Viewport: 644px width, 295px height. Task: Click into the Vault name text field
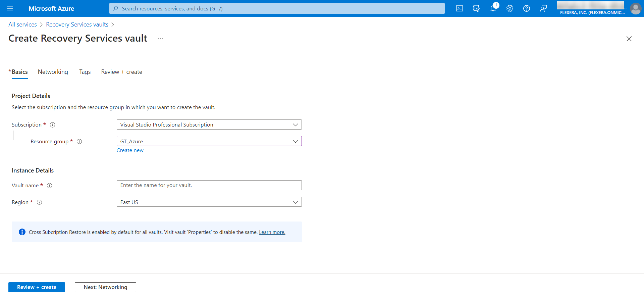pos(209,185)
